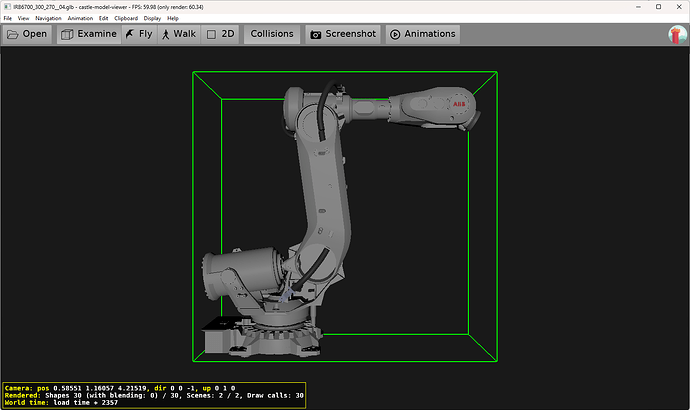Toggle the Collisions button
Image resolution: width=690 pixels, height=410 pixels.
click(x=272, y=34)
